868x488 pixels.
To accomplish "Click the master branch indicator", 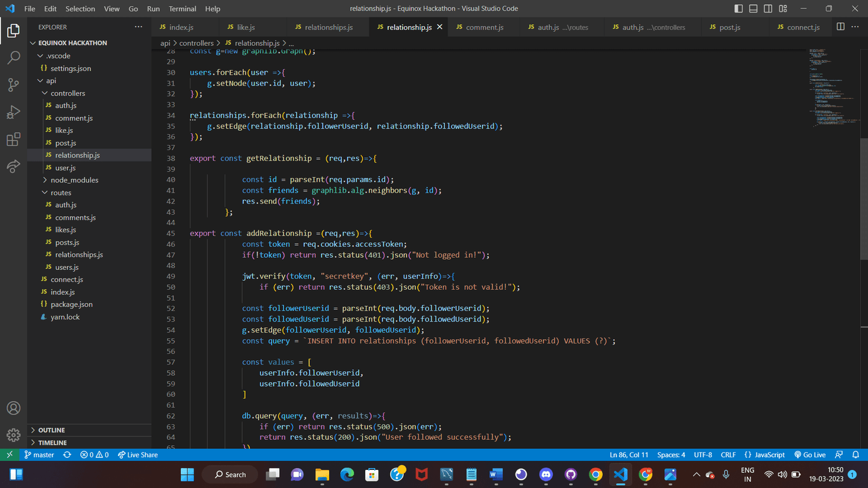I will (x=39, y=455).
